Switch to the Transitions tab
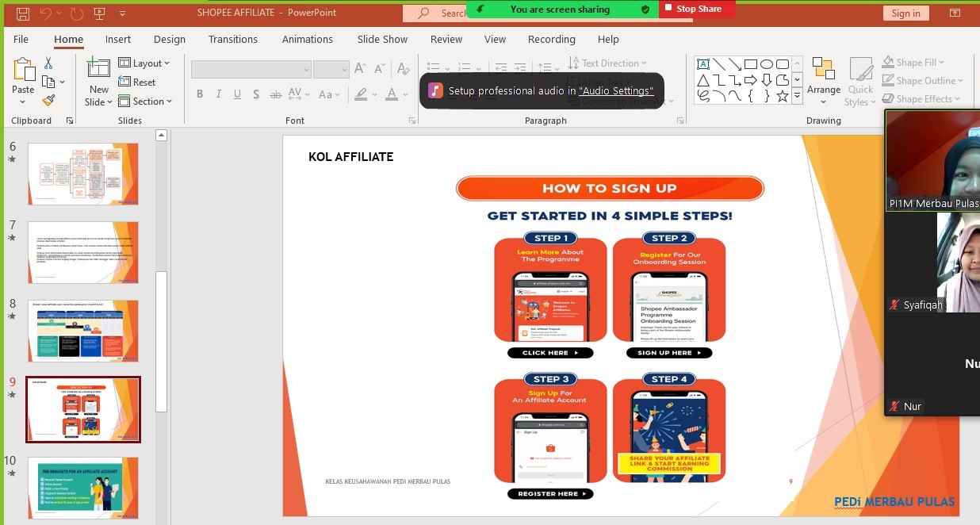This screenshot has height=525, width=980. tap(232, 39)
